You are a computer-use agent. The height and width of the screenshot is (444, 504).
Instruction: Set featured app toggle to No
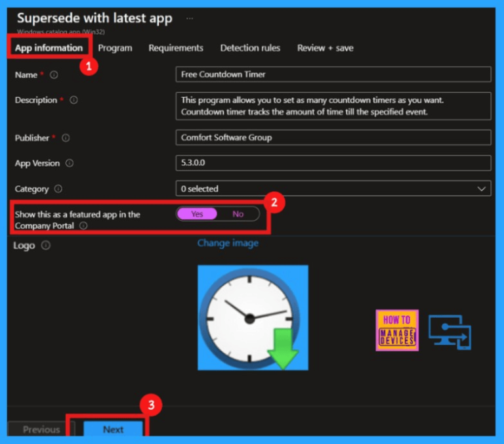tap(238, 214)
